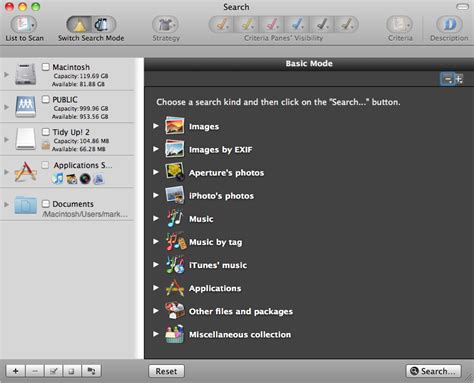This screenshot has height=383, width=474.
Task: Expand the Miscellaneous collection search kind
Action: point(156,334)
